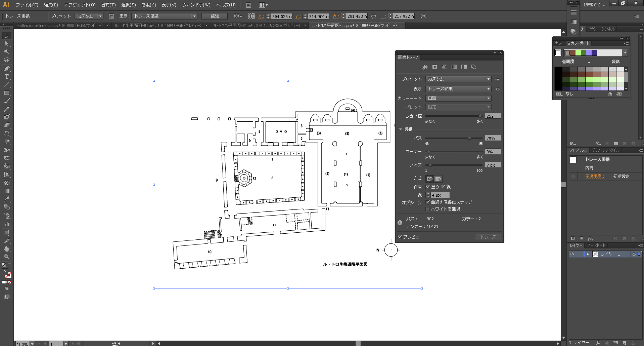
Task: Select the Selection tool arrow
Action: coord(7,36)
